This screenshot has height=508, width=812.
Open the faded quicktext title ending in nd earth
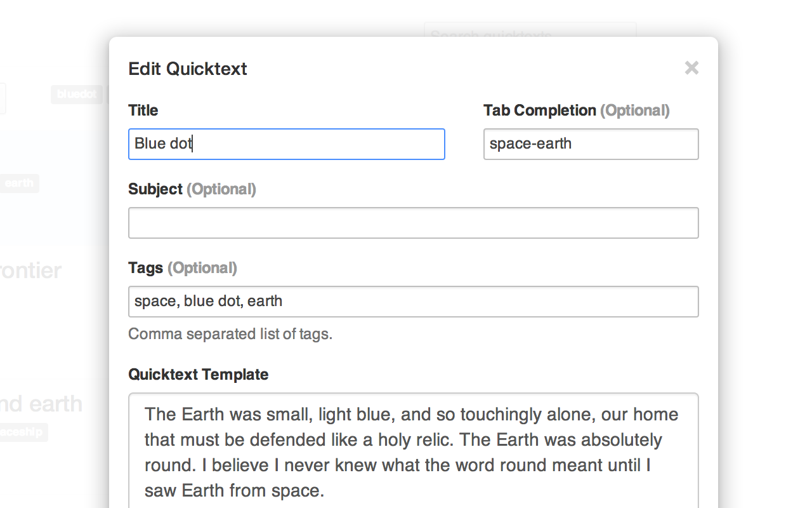tap(41, 404)
